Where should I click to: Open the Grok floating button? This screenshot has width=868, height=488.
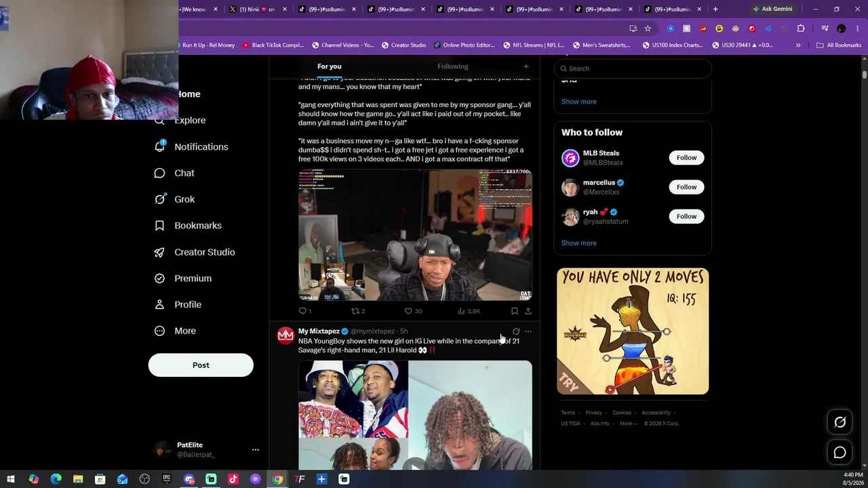coord(840,422)
